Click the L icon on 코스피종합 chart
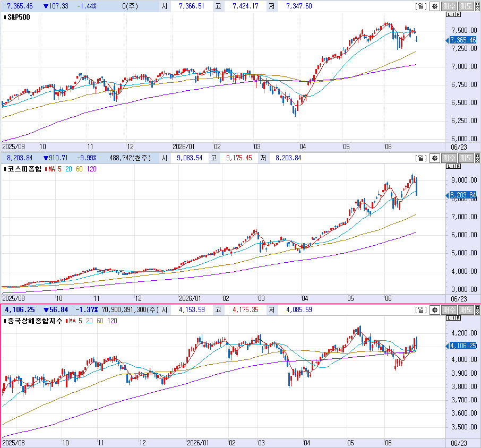Screen dimensions: 481x448 tap(449, 166)
